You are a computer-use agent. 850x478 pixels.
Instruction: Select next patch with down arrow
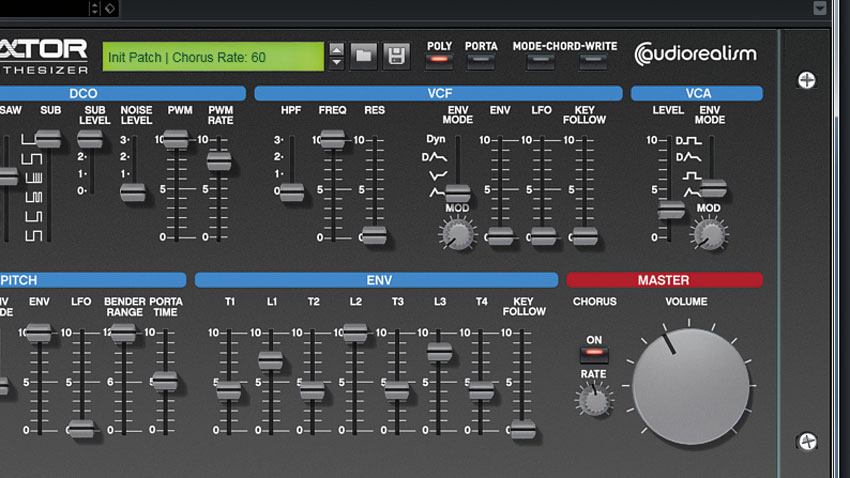pyautogui.click(x=337, y=62)
